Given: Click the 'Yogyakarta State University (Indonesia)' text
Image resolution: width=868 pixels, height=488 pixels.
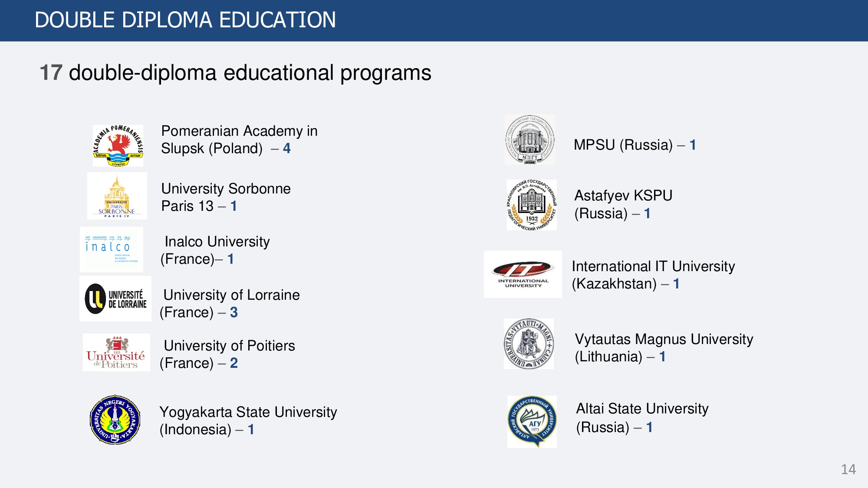Looking at the screenshot, I should 248,420.
